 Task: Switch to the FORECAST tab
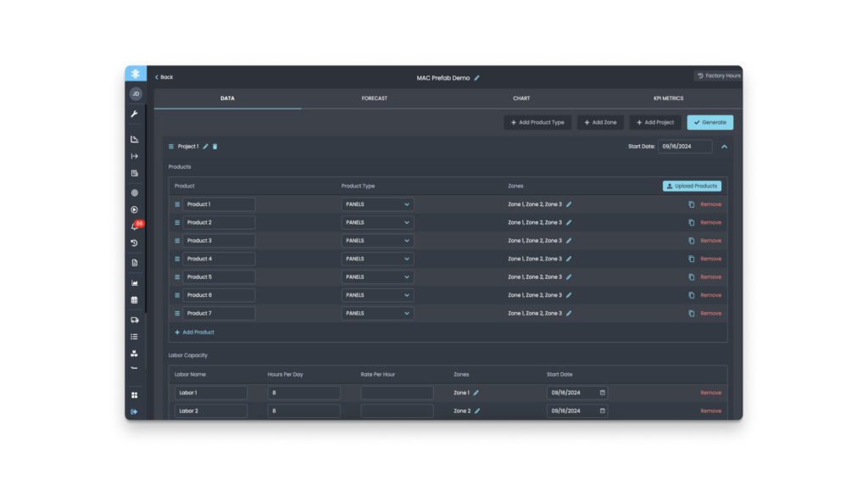(x=375, y=98)
